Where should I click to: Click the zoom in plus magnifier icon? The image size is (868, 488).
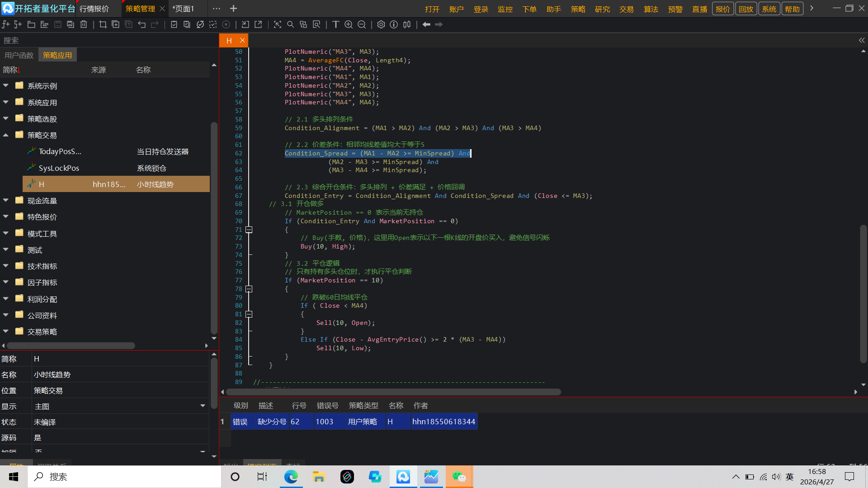[349, 24]
